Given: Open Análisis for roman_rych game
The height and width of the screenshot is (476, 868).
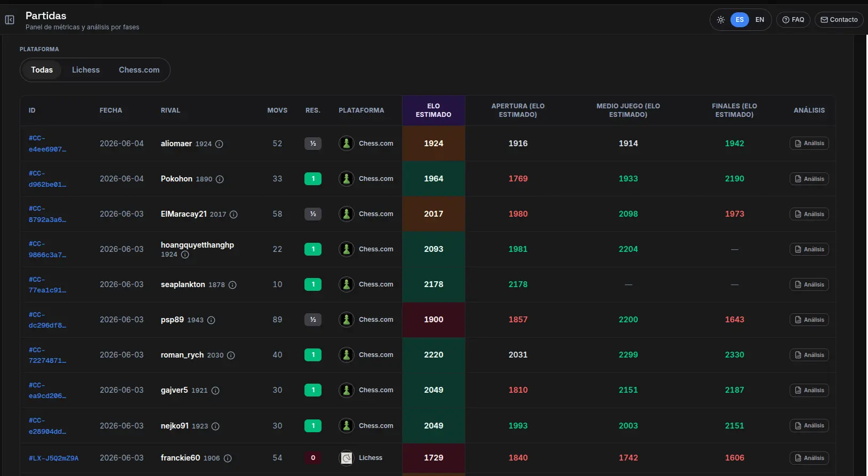Looking at the screenshot, I should point(809,355).
